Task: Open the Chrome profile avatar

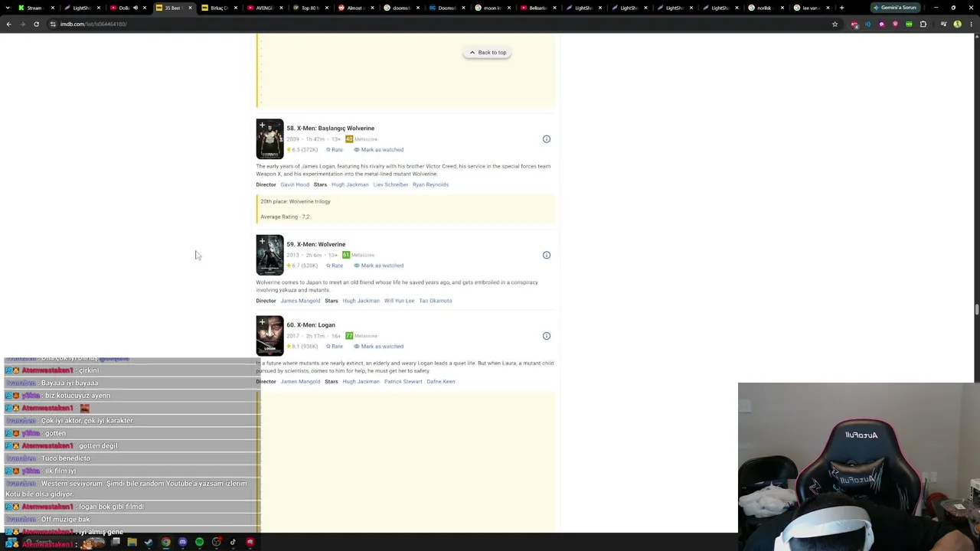Action: 957,24
